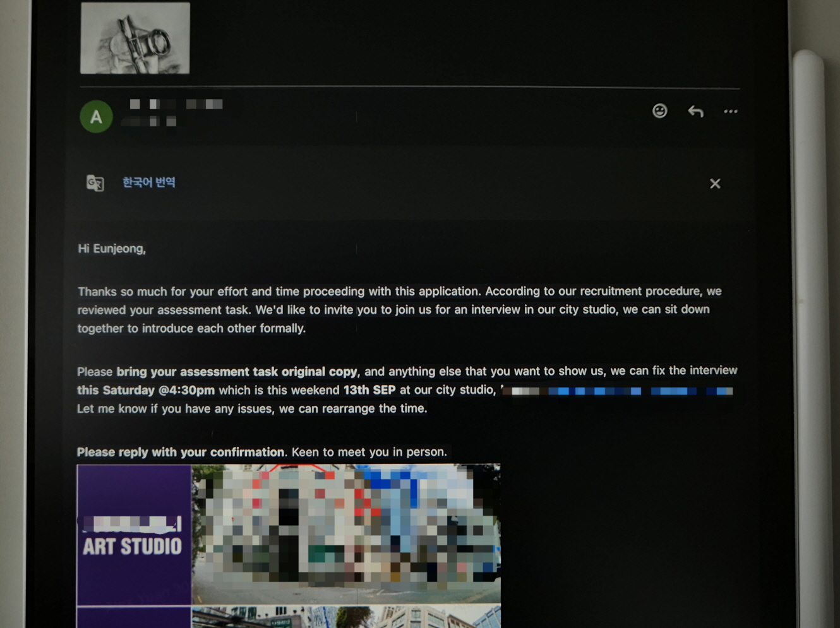840x628 pixels.
Task: Open the street photo at bottom
Action: 345,617
